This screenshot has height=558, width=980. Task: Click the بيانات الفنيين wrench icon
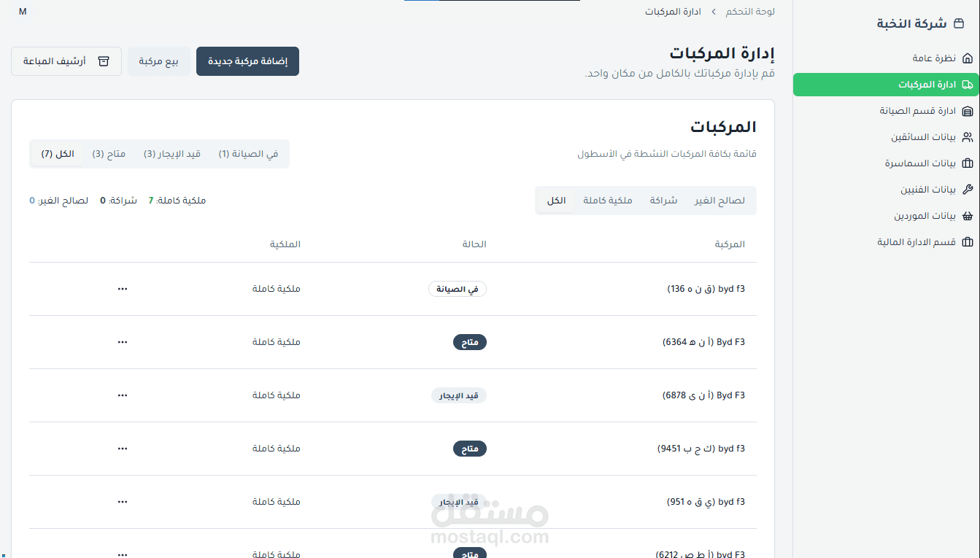(x=968, y=190)
